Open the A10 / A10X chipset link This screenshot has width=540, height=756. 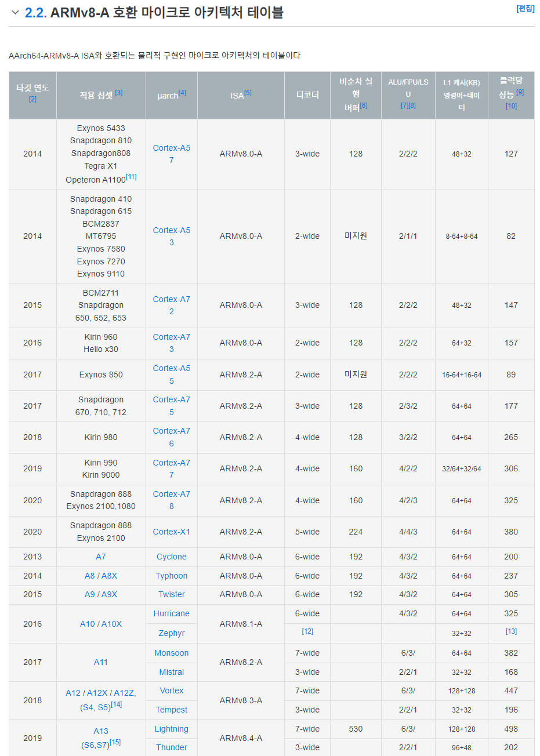coord(101,624)
